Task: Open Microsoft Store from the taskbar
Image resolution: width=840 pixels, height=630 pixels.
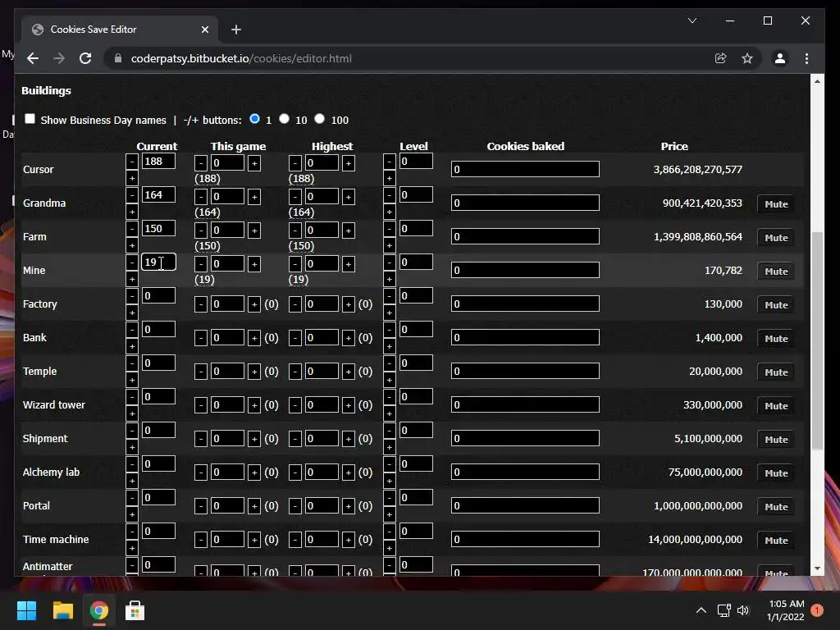Action: pos(135,610)
